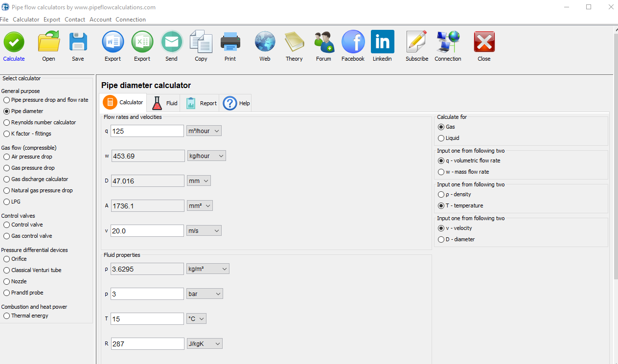Save the calculation with the floppy disk icon
Image resolution: width=618 pixels, height=364 pixels.
[78, 43]
